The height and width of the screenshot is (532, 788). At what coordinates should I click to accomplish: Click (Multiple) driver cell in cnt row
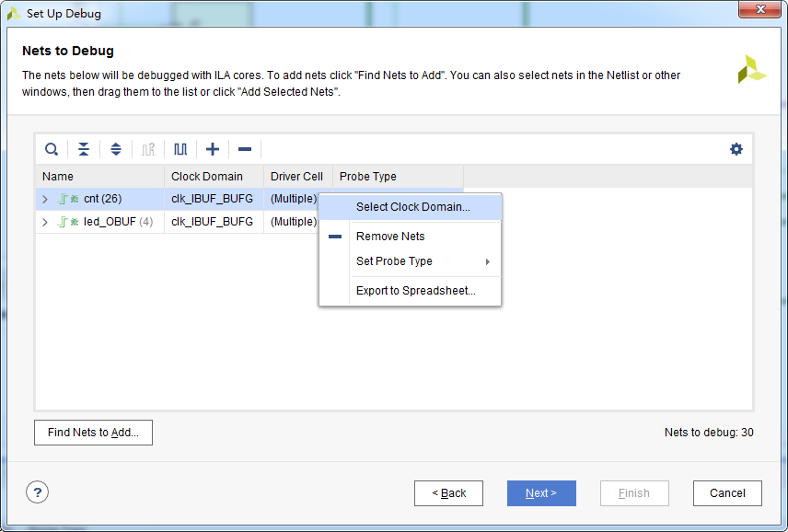tap(294, 199)
